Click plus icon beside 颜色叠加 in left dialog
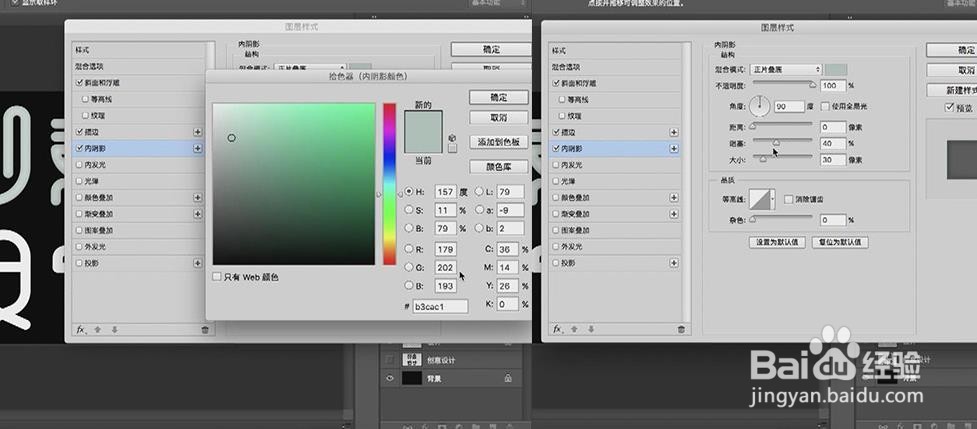Image resolution: width=977 pixels, height=429 pixels. pyautogui.click(x=198, y=197)
